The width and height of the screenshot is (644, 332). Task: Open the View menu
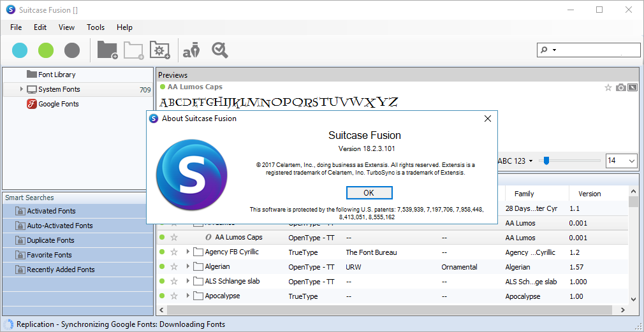66,27
